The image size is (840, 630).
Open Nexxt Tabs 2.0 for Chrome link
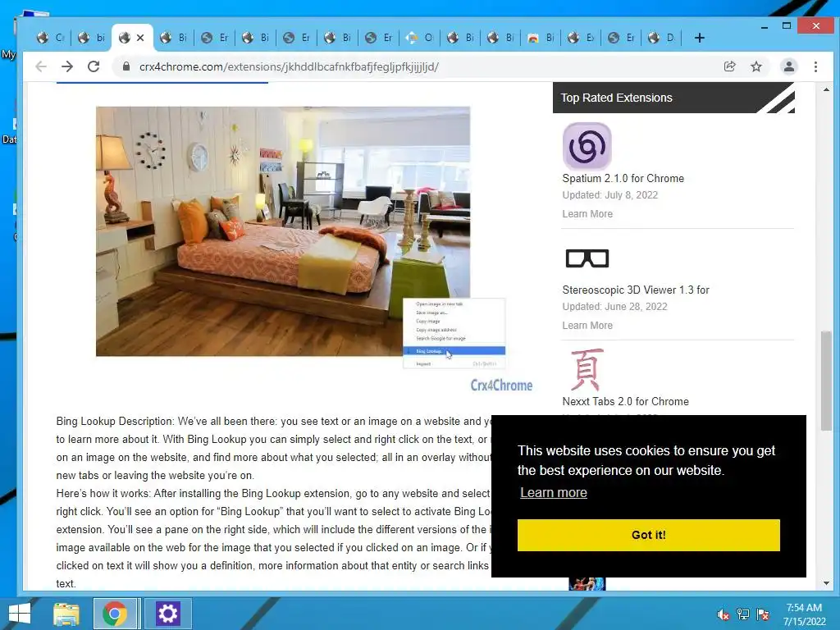pyautogui.click(x=625, y=401)
